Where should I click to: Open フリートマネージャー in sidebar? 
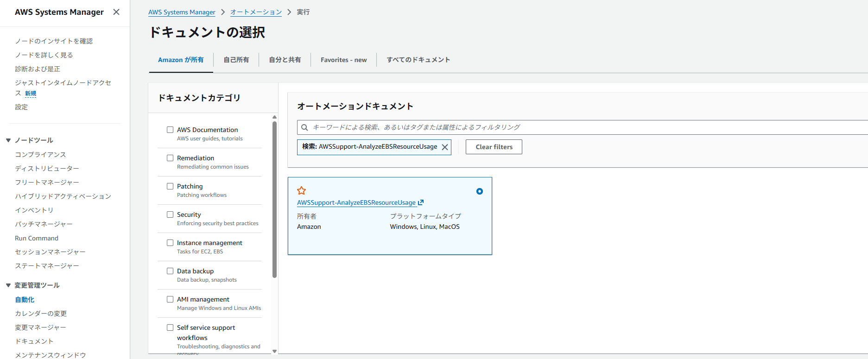tap(47, 183)
